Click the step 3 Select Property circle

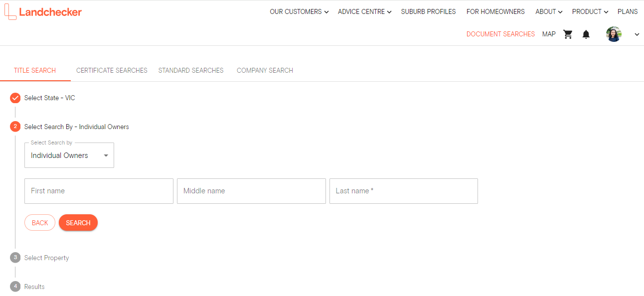point(15,258)
